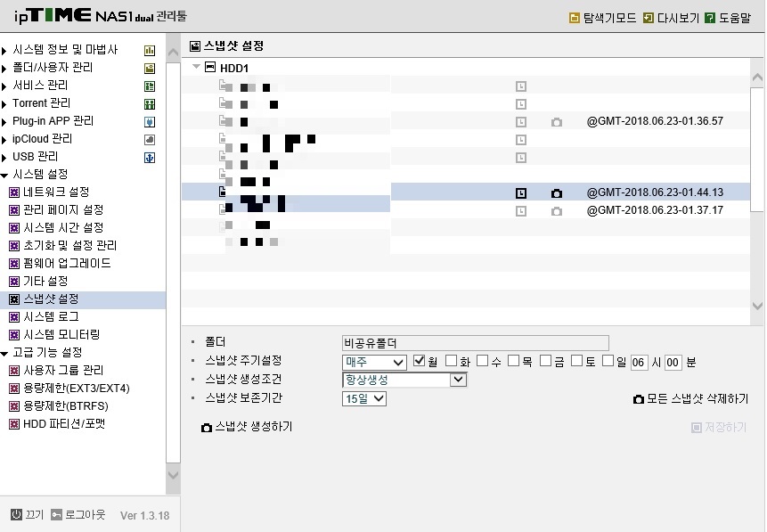Open the 매주 cycle dropdown

(x=374, y=362)
